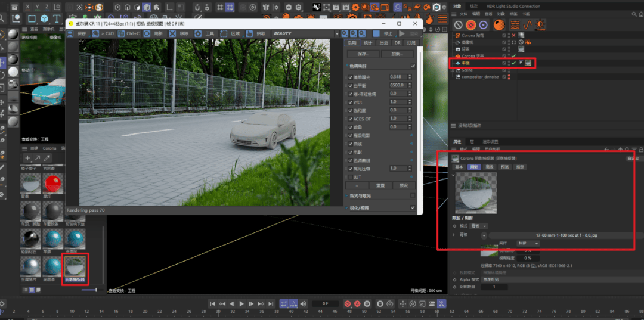Toggle the 白平衡 white balance checkbox
The width and height of the screenshot is (644, 320).
pos(351,85)
